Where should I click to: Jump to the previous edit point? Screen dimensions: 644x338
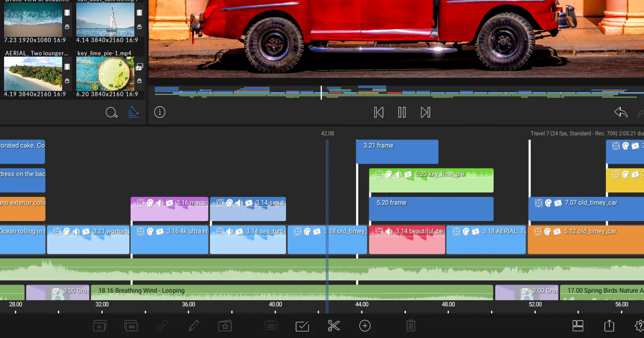pyautogui.click(x=378, y=112)
